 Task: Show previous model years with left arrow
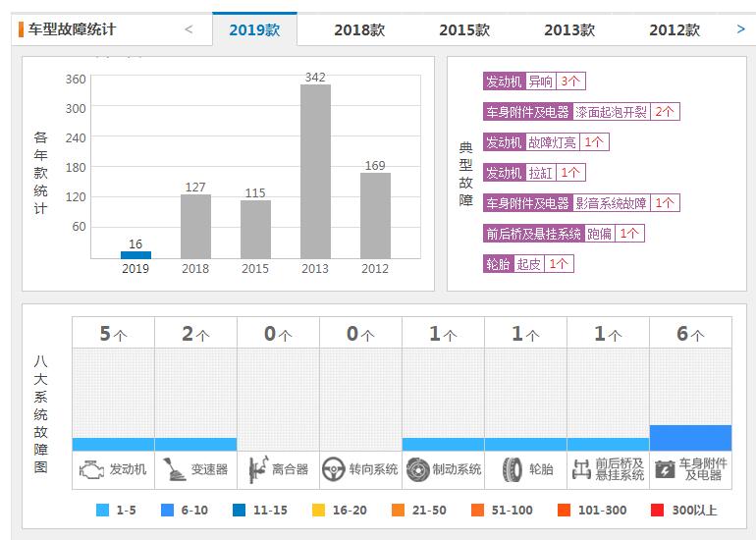pos(189,29)
